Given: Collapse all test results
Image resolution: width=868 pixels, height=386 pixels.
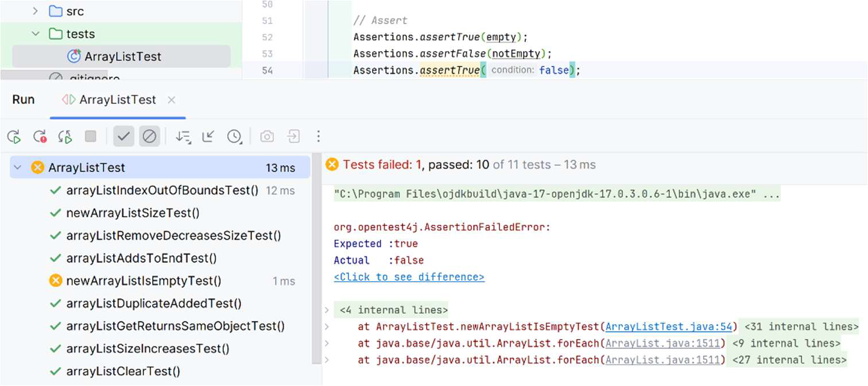Looking at the screenshot, I should (208, 137).
